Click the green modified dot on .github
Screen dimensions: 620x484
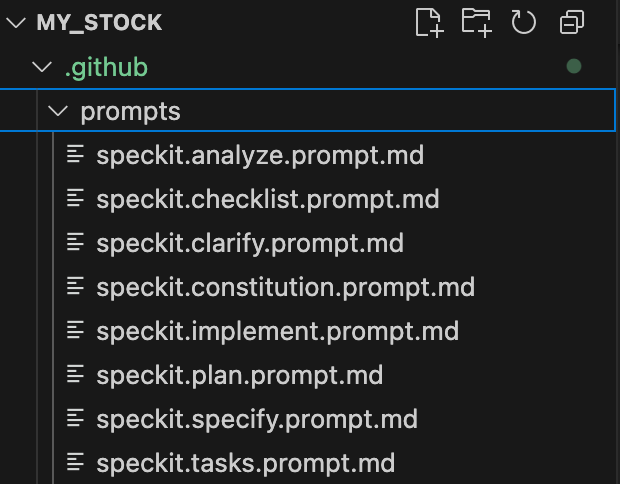coord(574,67)
